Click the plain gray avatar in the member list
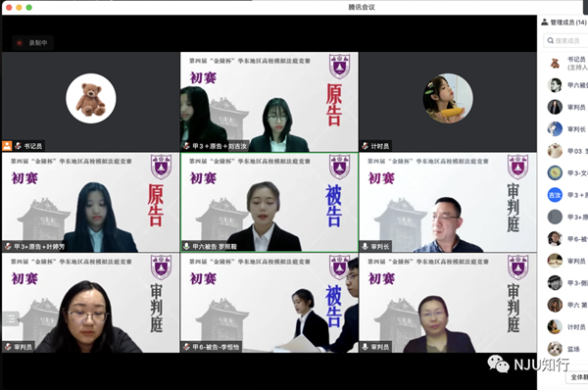Image resolution: width=588 pixels, height=390 pixels. 555,217
